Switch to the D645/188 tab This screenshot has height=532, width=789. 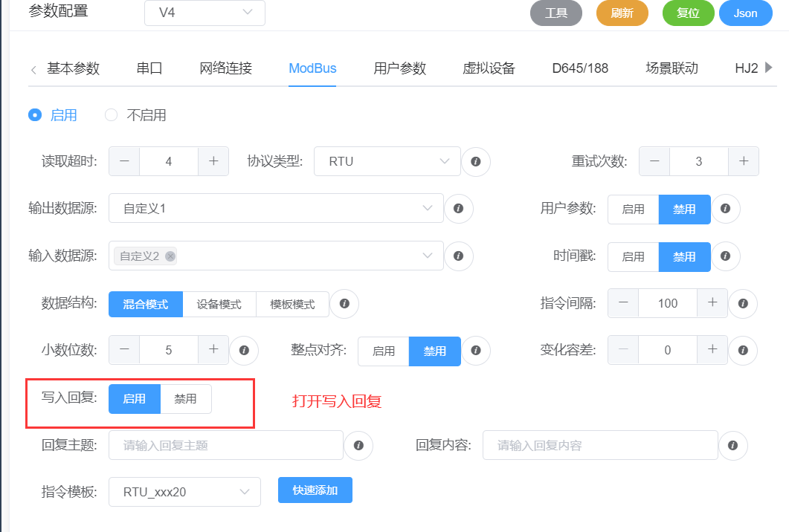click(x=580, y=68)
